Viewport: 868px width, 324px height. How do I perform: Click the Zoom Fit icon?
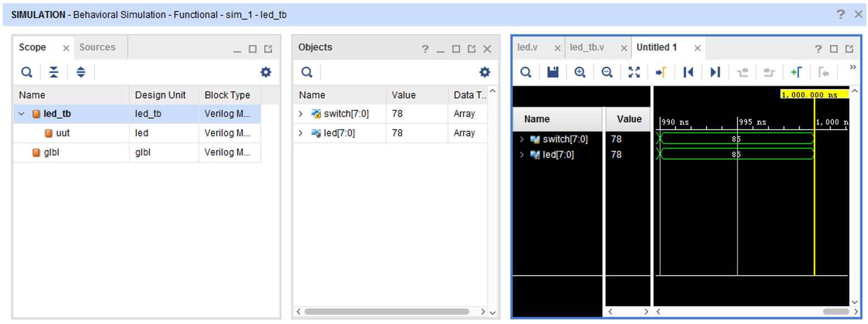pyautogui.click(x=634, y=72)
